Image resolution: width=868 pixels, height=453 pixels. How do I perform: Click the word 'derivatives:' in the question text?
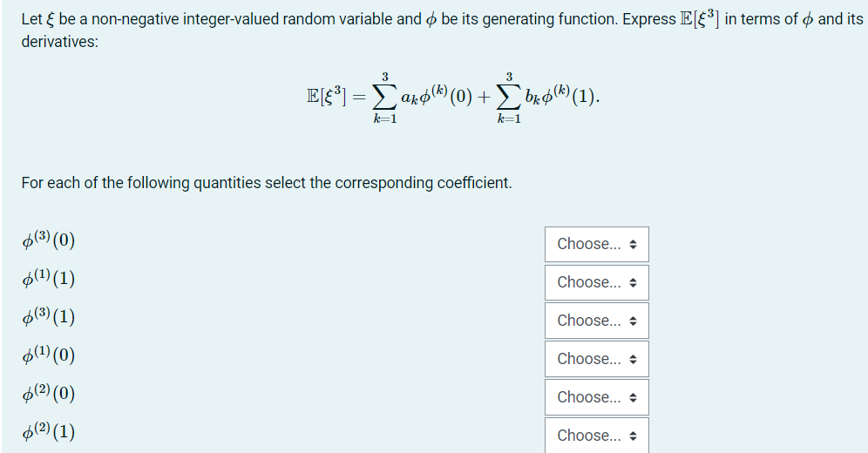click(60, 42)
